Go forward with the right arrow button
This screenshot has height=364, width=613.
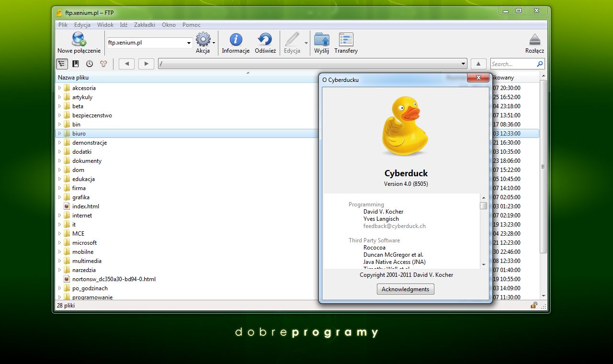coord(146,64)
